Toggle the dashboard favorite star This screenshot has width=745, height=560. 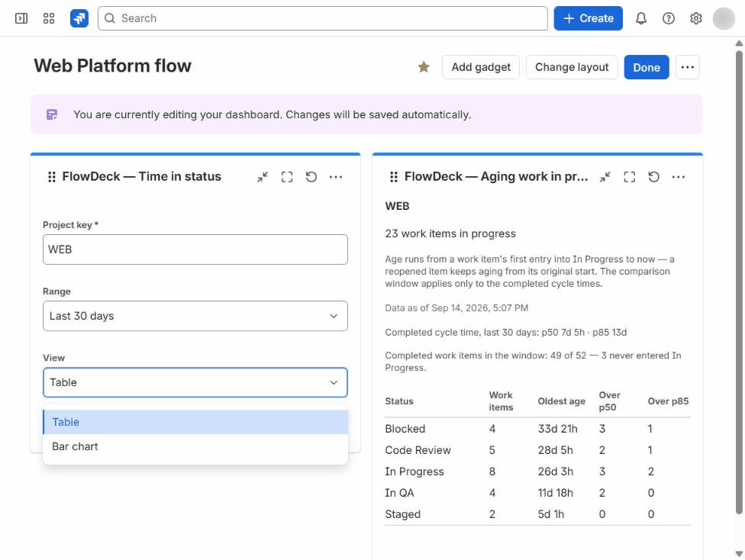pos(424,67)
